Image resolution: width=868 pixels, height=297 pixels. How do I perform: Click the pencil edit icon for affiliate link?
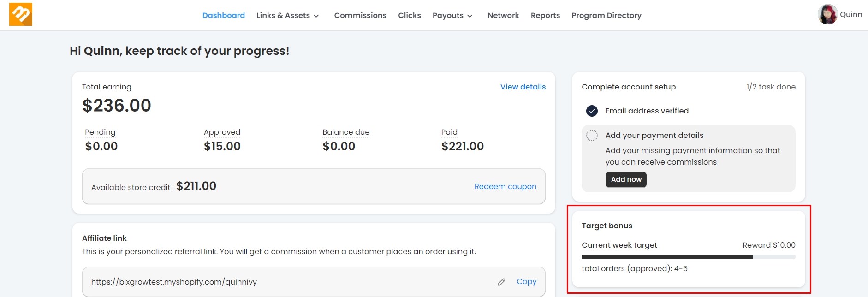pos(501,282)
